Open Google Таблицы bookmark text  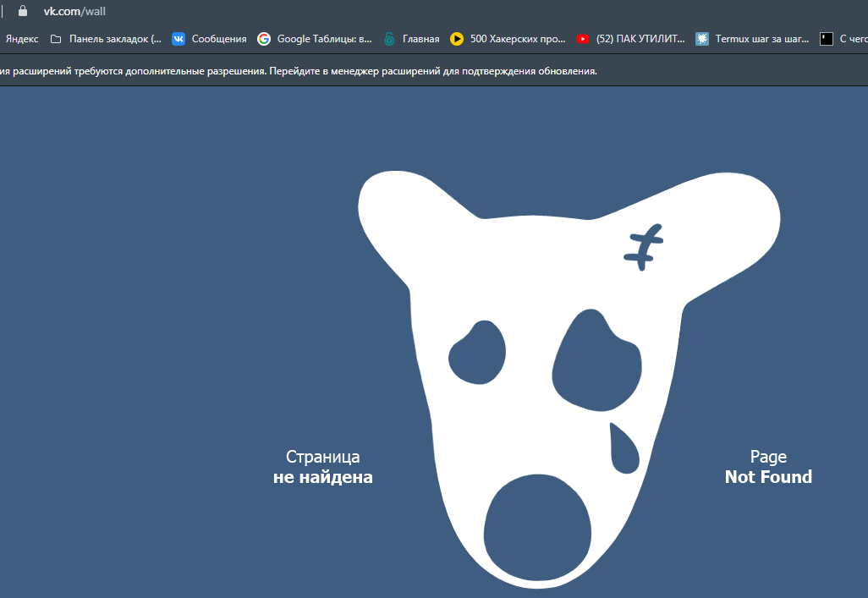pos(324,39)
